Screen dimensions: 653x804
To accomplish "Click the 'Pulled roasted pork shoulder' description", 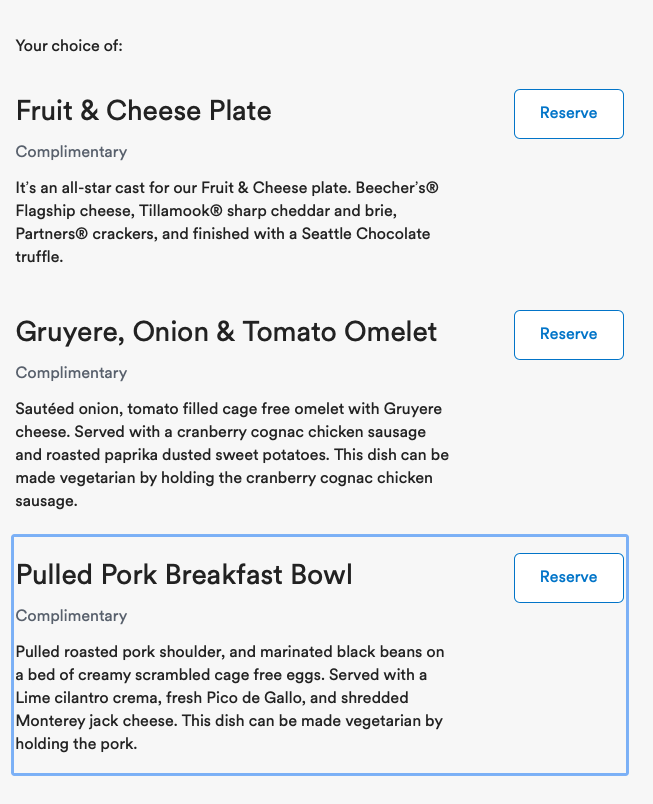I will click(230, 698).
